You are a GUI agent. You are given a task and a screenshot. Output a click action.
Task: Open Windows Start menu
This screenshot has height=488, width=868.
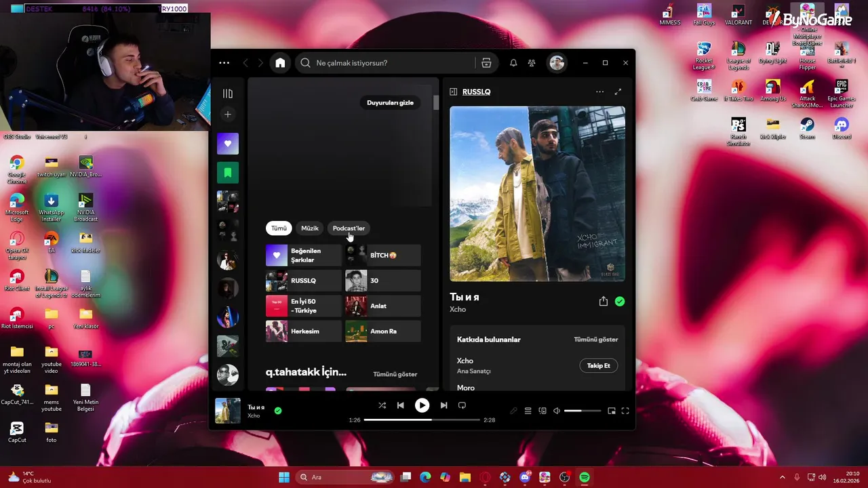pos(284,477)
